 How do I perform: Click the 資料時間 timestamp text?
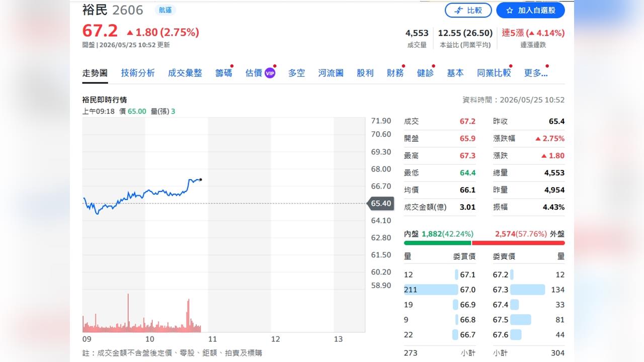click(x=513, y=100)
